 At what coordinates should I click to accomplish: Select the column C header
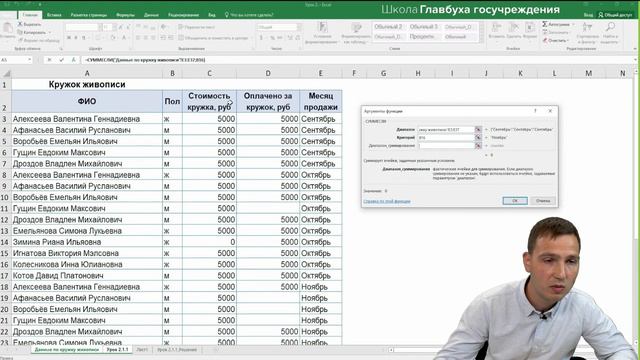209,73
